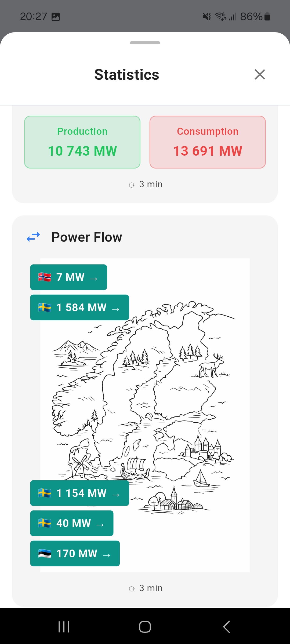Image resolution: width=290 pixels, height=644 pixels.
Task: Select the Sweden 1 154 MW flow chip
Action: click(x=79, y=493)
